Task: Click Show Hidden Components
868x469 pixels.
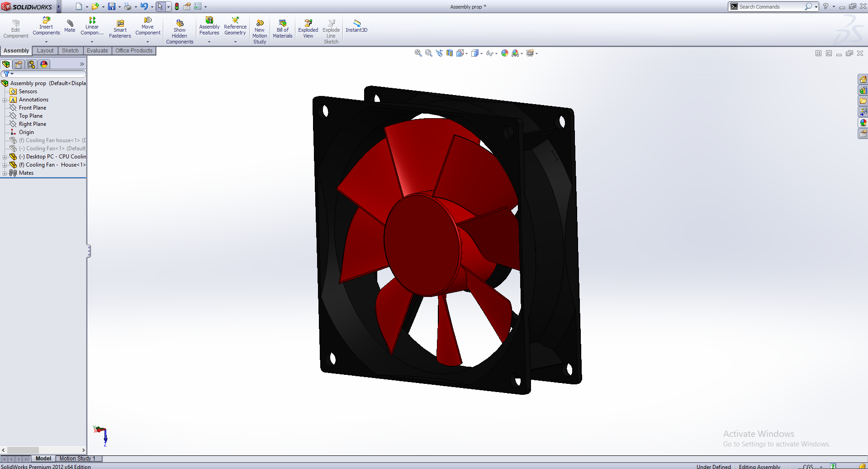Action: 180,32
